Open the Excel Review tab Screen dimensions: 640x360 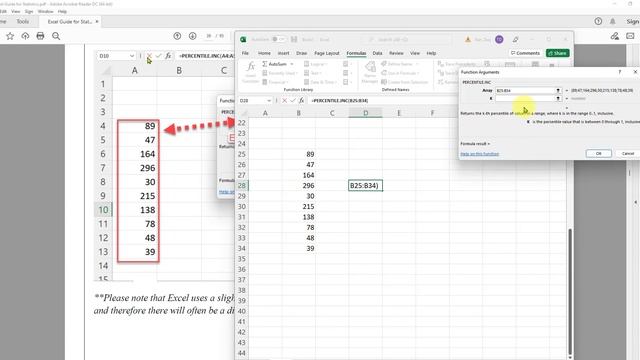click(396, 53)
